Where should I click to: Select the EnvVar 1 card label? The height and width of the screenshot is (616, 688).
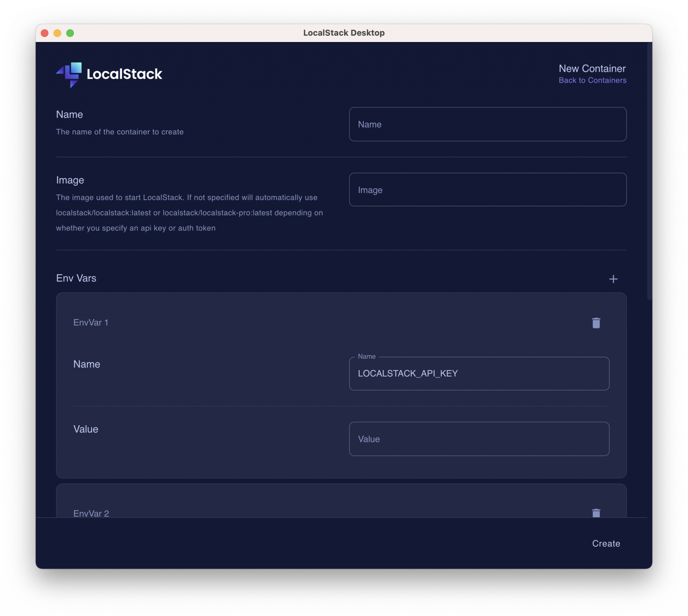(91, 322)
